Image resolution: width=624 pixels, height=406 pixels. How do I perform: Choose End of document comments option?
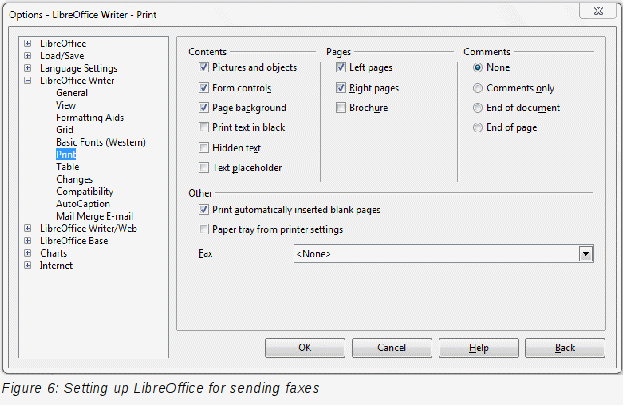tap(478, 108)
